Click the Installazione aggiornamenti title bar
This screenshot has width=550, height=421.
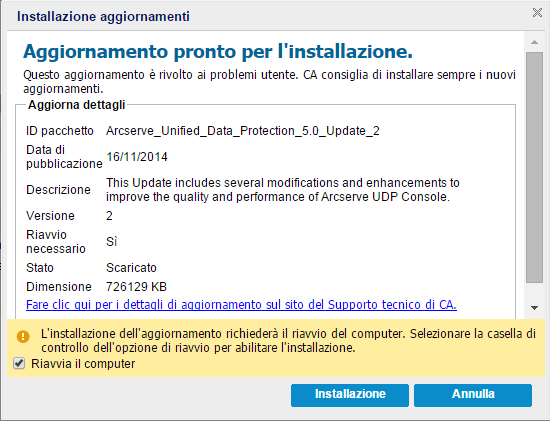point(103,16)
